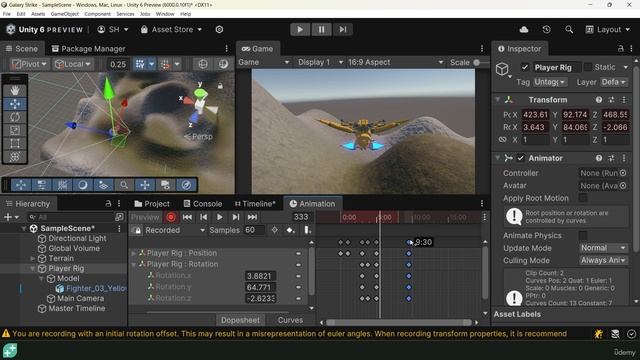Switch to the Project tab
This screenshot has width=640, height=360.
(x=152, y=203)
